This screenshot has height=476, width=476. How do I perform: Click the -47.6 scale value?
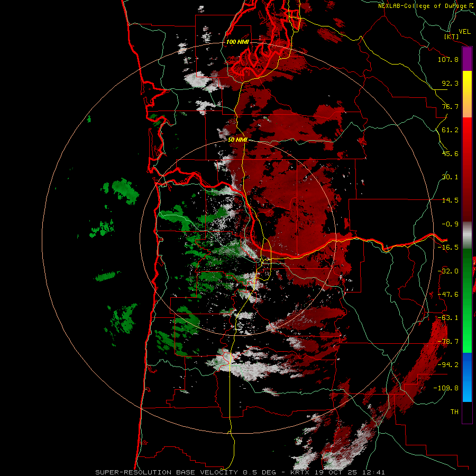click(x=448, y=295)
